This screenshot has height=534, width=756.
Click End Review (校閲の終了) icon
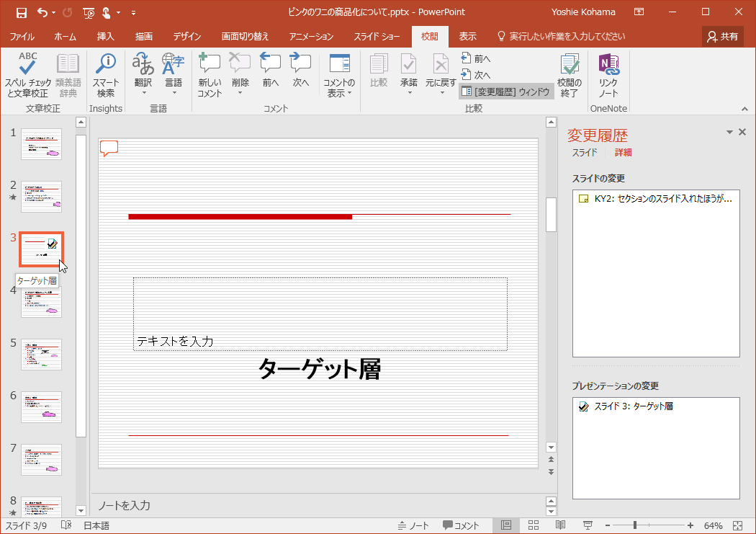(570, 66)
